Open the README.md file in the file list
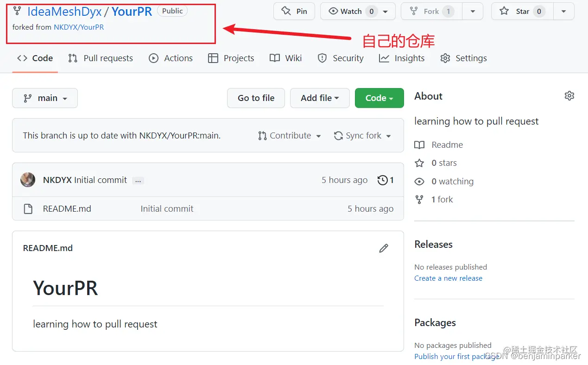 click(67, 209)
